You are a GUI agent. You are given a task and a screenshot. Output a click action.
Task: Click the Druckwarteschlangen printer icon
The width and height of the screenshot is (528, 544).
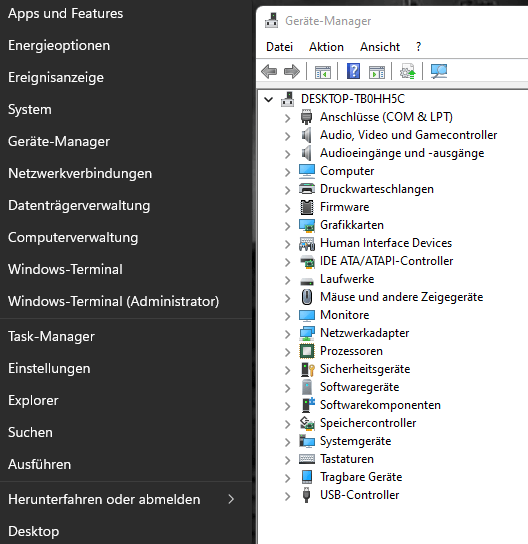(x=307, y=189)
